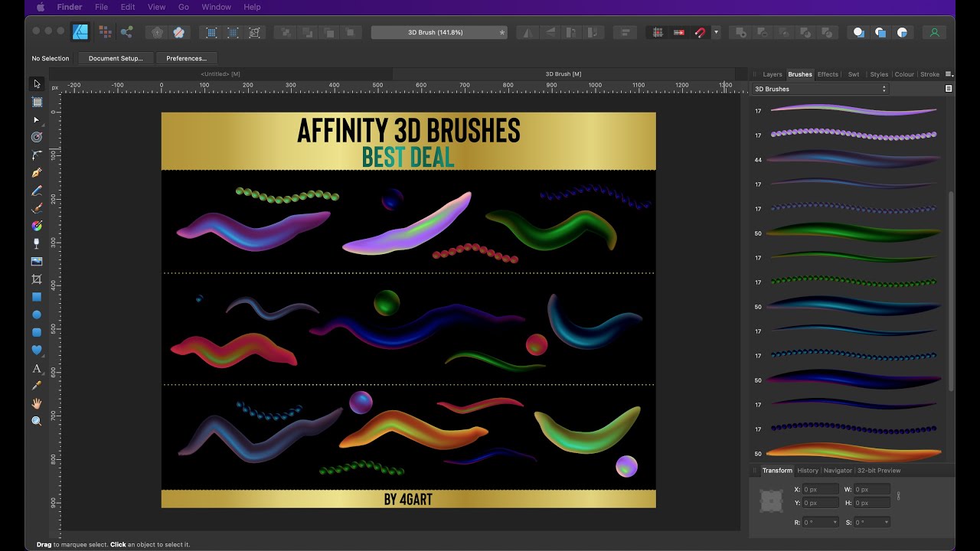Toggle snapping magnet
This screenshot has width=980, height=551.
[x=700, y=32]
